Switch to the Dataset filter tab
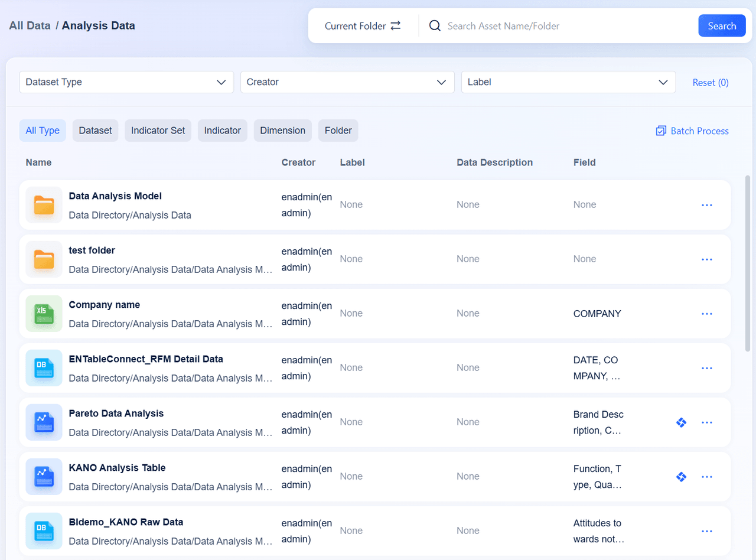Screen dimensions: 756x560 [x=95, y=131]
